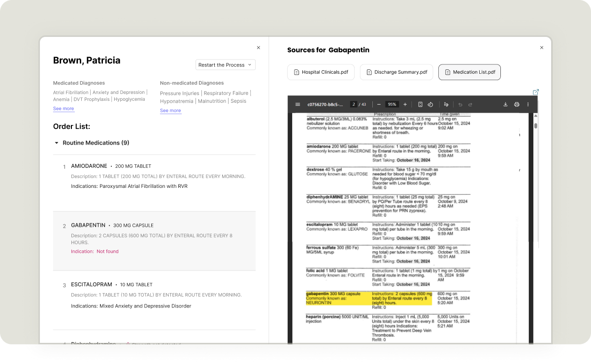Switch to the Discharge Summary.pdf tab

coord(396,72)
